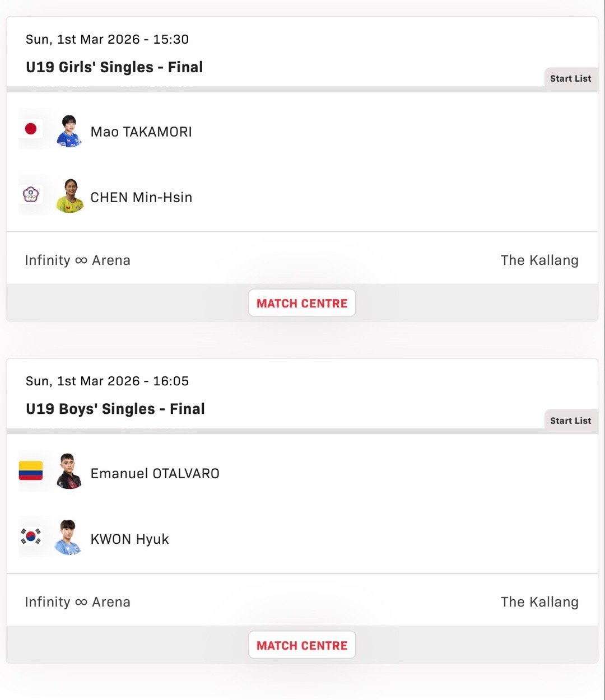The width and height of the screenshot is (605, 700).
Task: Select player name CHEN Min-Hsin
Action: coord(141,198)
